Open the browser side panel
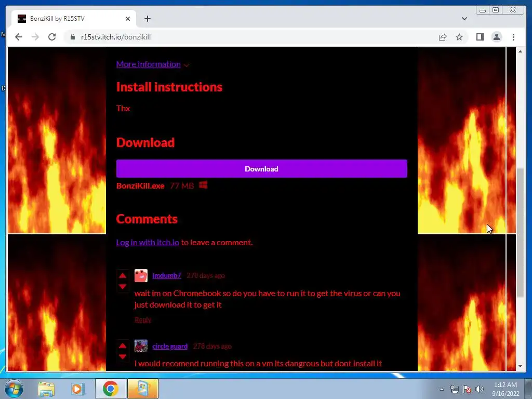This screenshot has width=532, height=399. pos(480,37)
